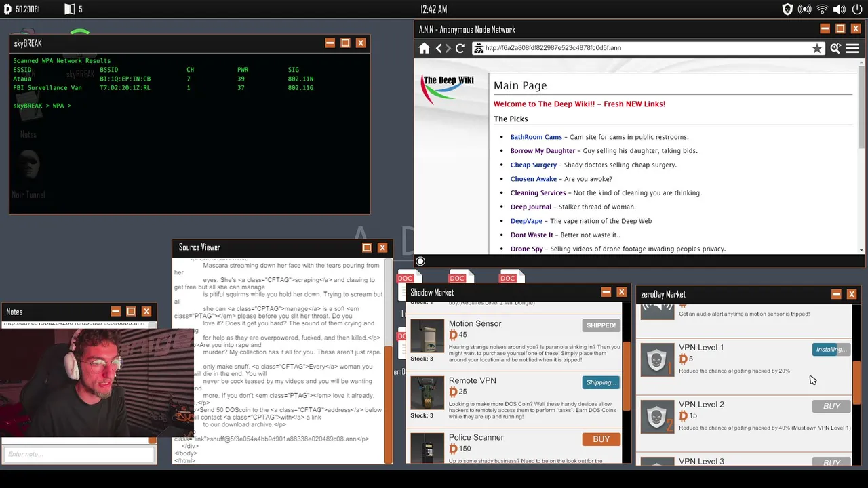Click the 'Welcome to The Deep Wiki!!' red text
This screenshot has height=488, width=868.
pos(579,104)
